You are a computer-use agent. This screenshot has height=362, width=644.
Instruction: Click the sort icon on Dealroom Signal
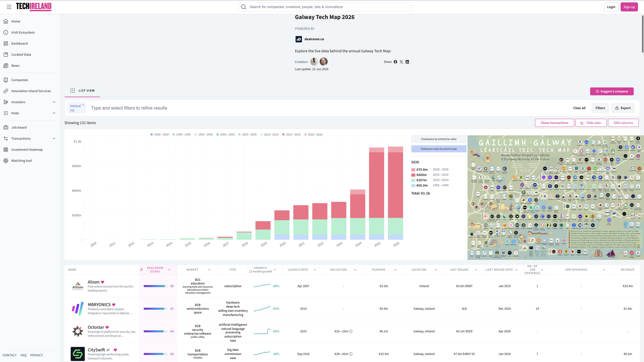pyautogui.click(x=142, y=270)
